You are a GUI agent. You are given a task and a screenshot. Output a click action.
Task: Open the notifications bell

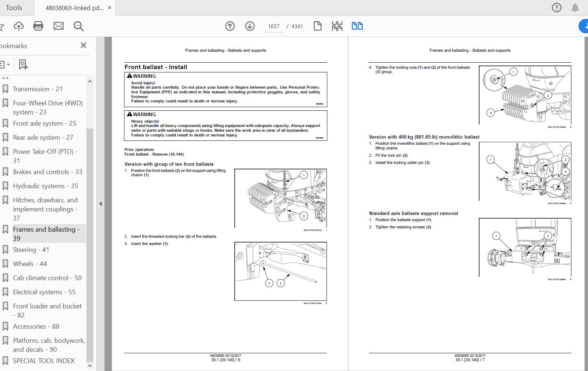pos(575,8)
